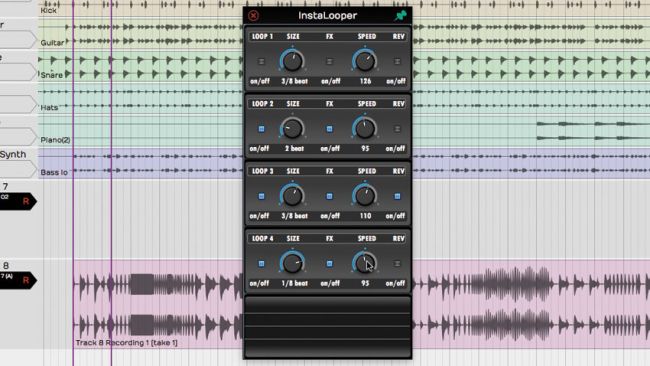
Task: Click Loop 3 SIZE knob at 3/8 beat
Action: 293,196
